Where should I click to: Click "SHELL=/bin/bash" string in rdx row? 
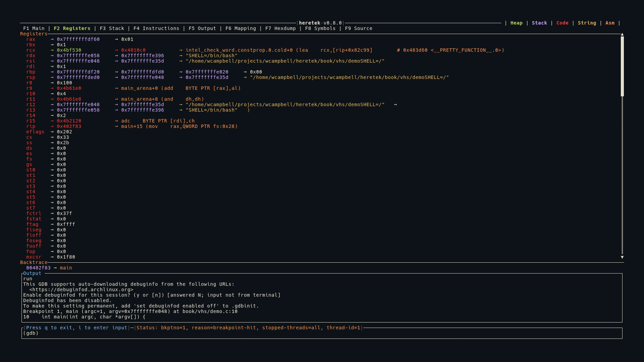tap(212, 56)
